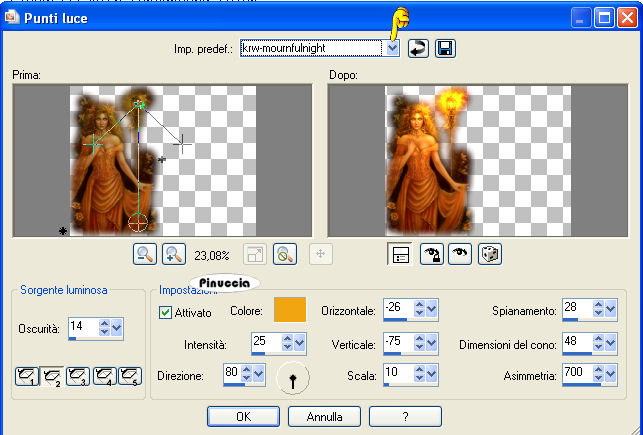Click the Asimmetria value field
The width and height of the screenshot is (643, 435).
point(578,373)
